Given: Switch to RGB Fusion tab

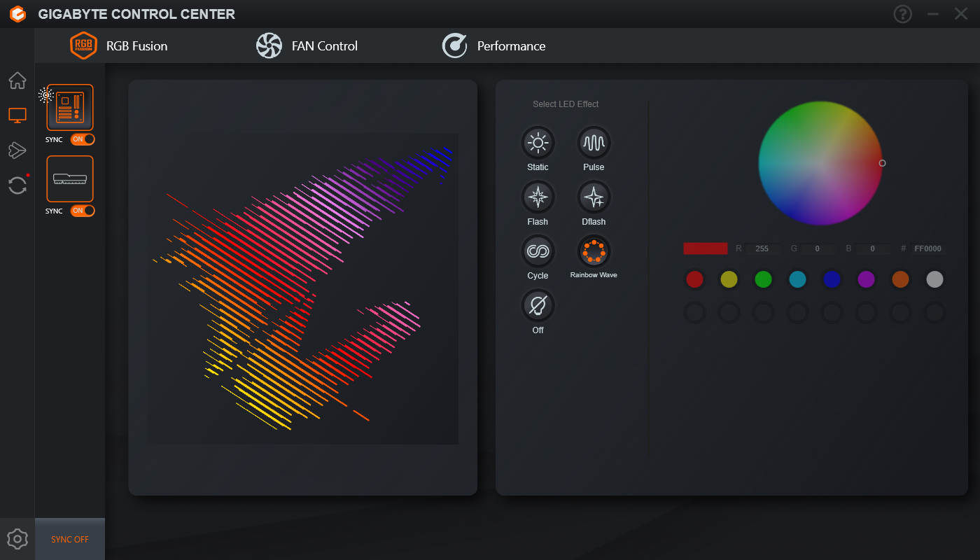Looking at the screenshot, I should pos(119,46).
